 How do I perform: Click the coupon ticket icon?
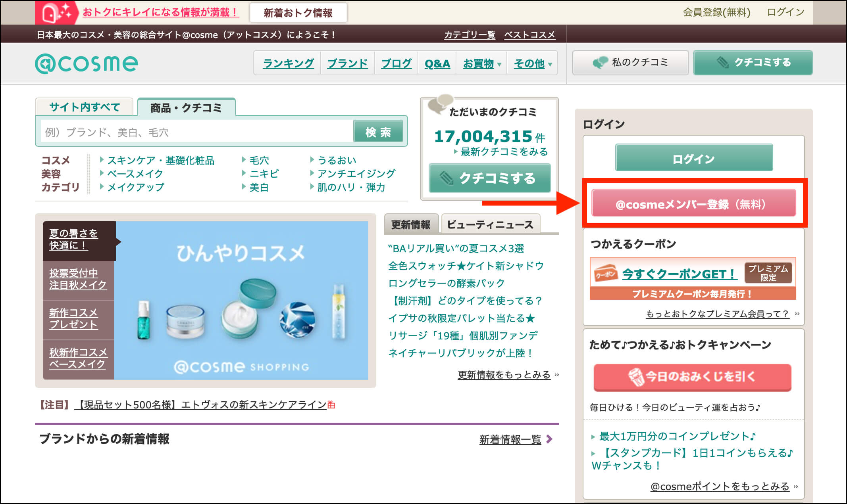tap(606, 274)
